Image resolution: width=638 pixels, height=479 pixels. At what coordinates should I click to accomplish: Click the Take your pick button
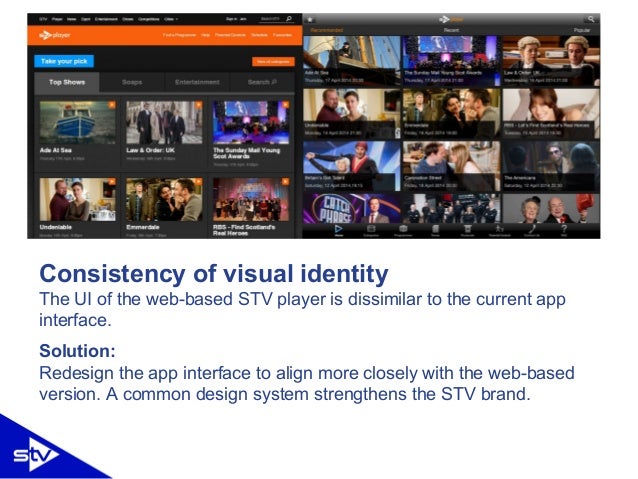(64, 61)
